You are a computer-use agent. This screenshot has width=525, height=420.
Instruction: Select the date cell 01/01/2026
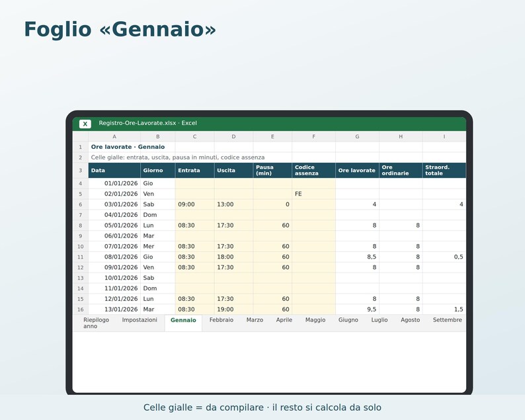[114, 183]
